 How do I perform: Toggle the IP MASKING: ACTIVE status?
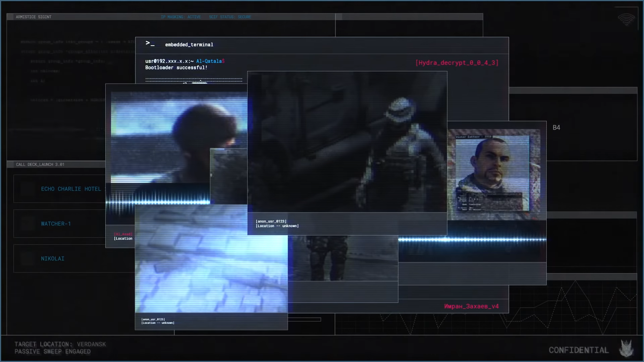point(181,17)
